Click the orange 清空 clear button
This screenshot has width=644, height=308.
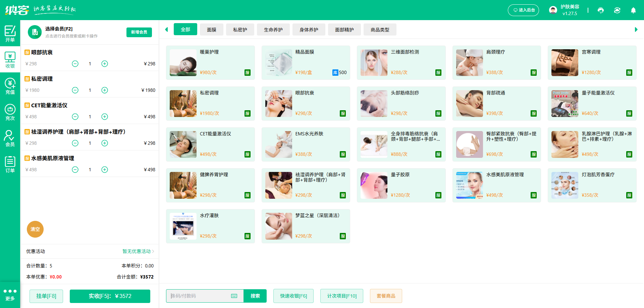[x=35, y=229]
